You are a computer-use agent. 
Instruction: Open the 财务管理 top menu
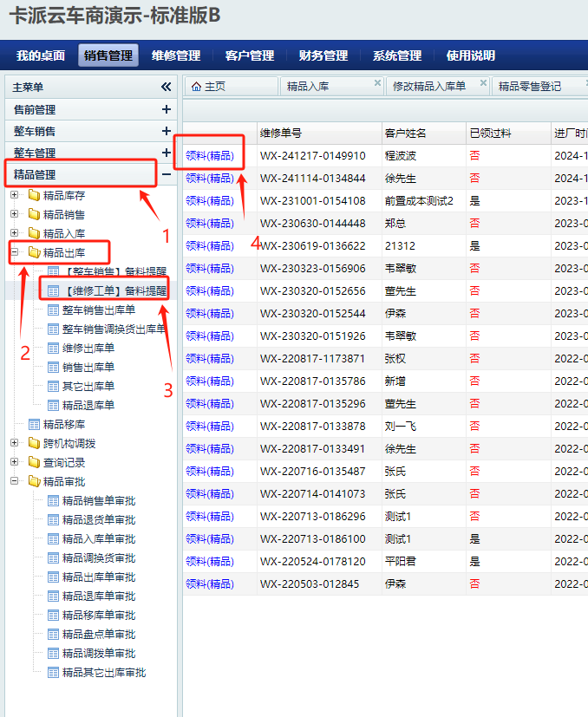[323, 55]
